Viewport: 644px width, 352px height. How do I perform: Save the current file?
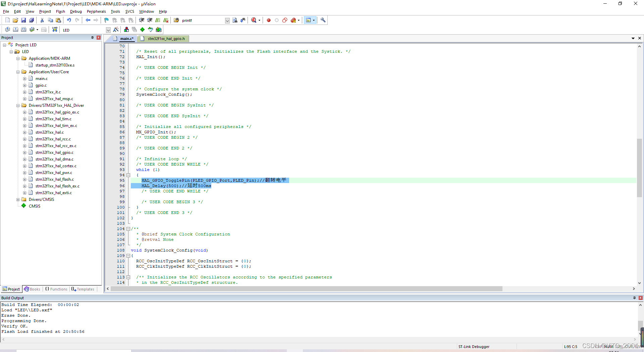[x=23, y=20]
